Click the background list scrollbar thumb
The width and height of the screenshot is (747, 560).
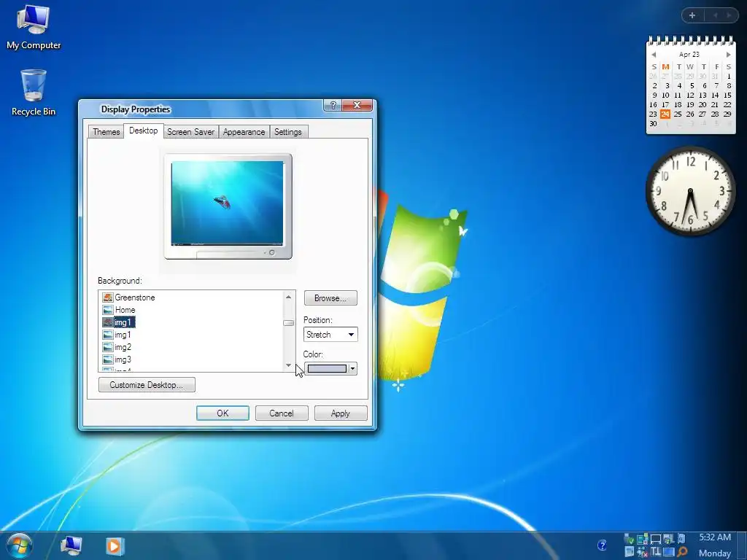[288, 323]
